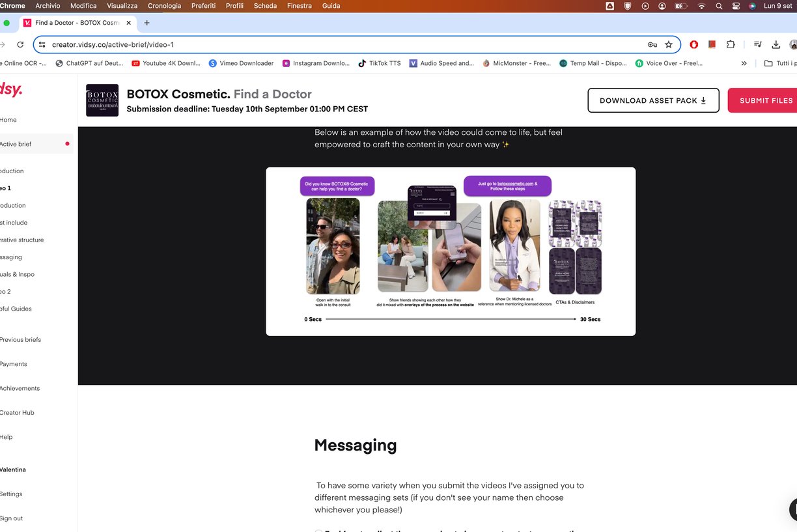
Task: Click the BOTOX Cosmetic brand logo
Action: (x=102, y=100)
